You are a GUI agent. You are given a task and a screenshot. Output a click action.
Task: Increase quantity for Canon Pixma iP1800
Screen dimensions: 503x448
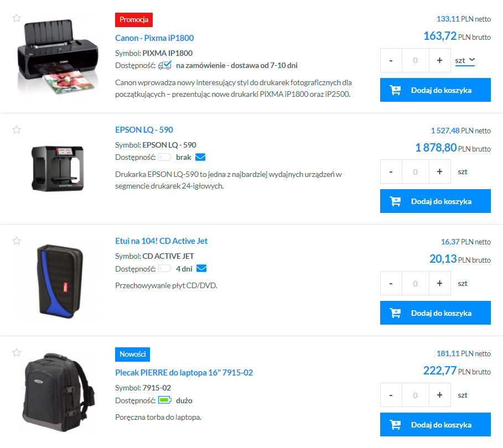click(x=439, y=60)
